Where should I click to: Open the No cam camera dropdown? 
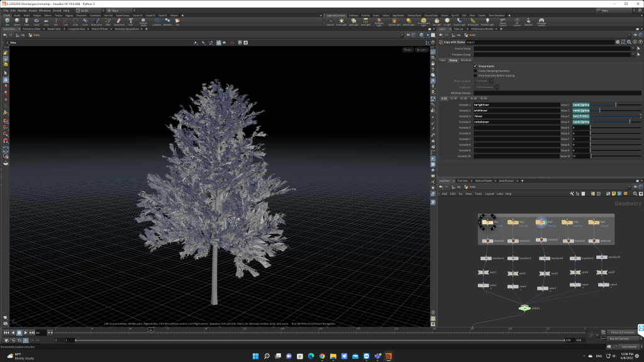(x=421, y=49)
